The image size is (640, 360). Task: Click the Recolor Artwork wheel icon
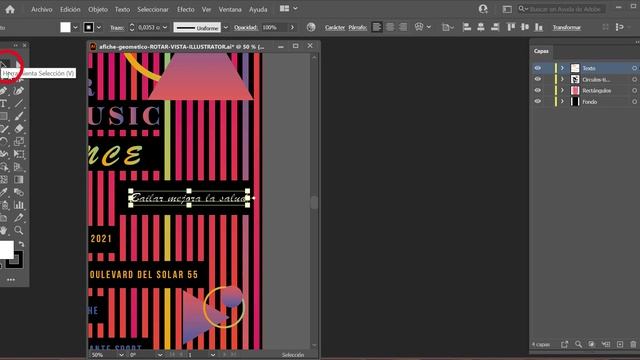pos(311,27)
